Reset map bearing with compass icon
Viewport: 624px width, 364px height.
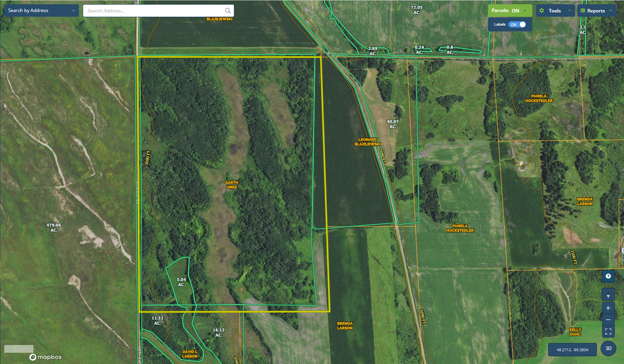tap(608, 295)
